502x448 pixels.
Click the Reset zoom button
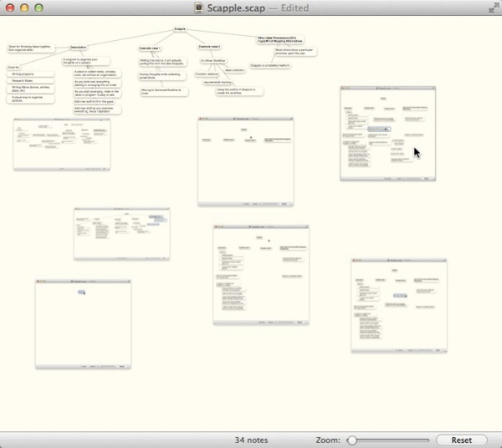tap(461, 440)
